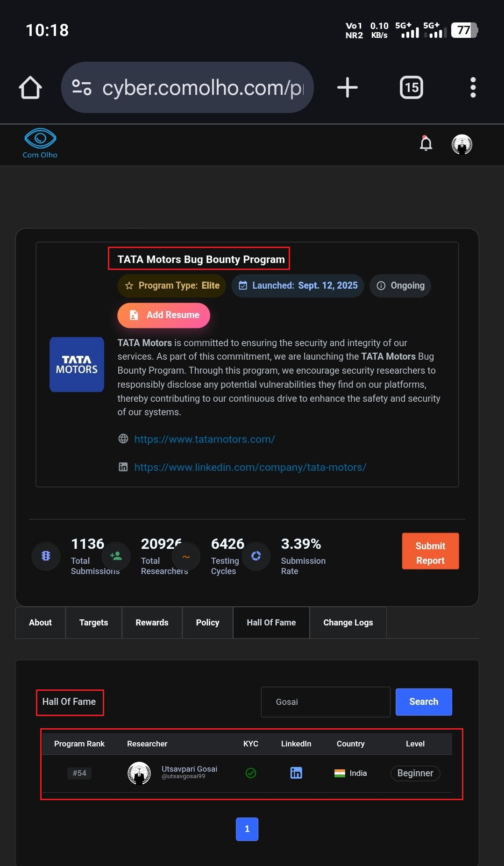Viewport: 504px width, 866px height.
Task: Open the notifications bell
Action: pyautogui.click(x=426, y=143)
